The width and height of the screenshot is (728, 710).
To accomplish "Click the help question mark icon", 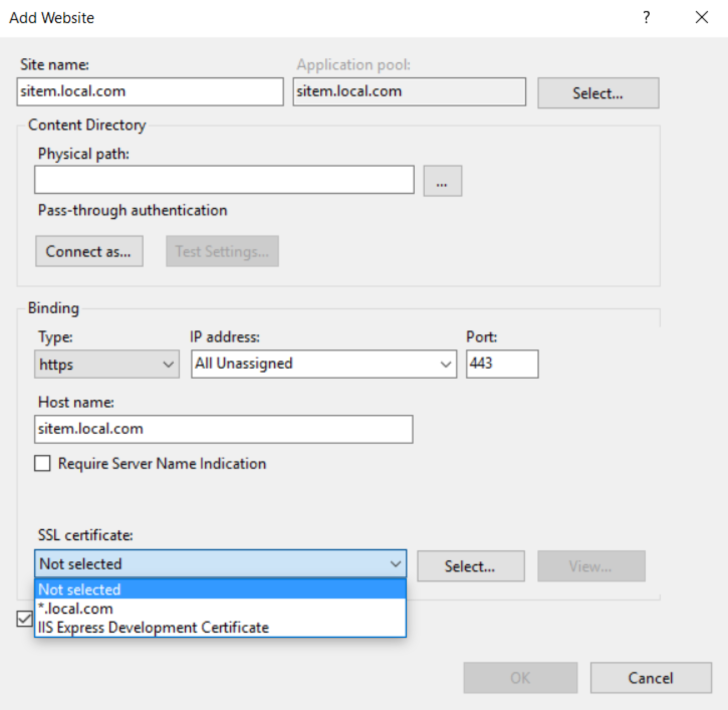I will 646,18.
